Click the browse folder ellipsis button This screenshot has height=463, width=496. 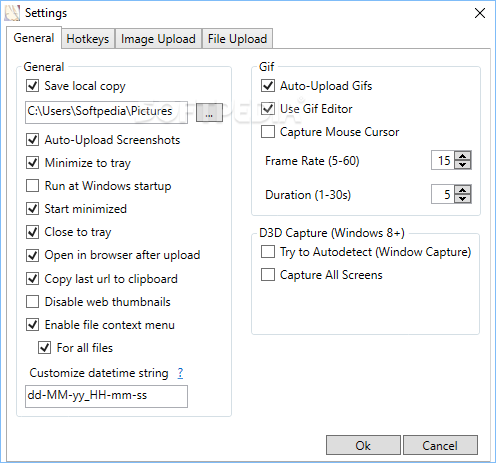209,112
